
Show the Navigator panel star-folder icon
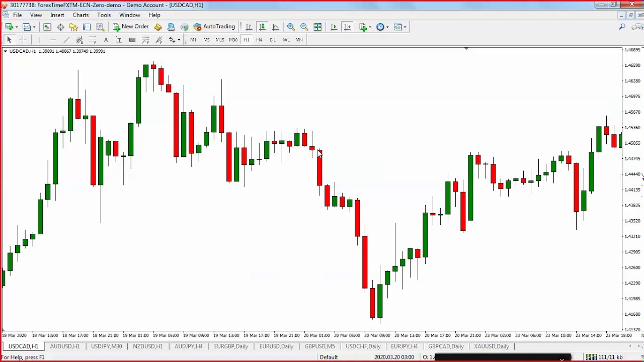73,27
